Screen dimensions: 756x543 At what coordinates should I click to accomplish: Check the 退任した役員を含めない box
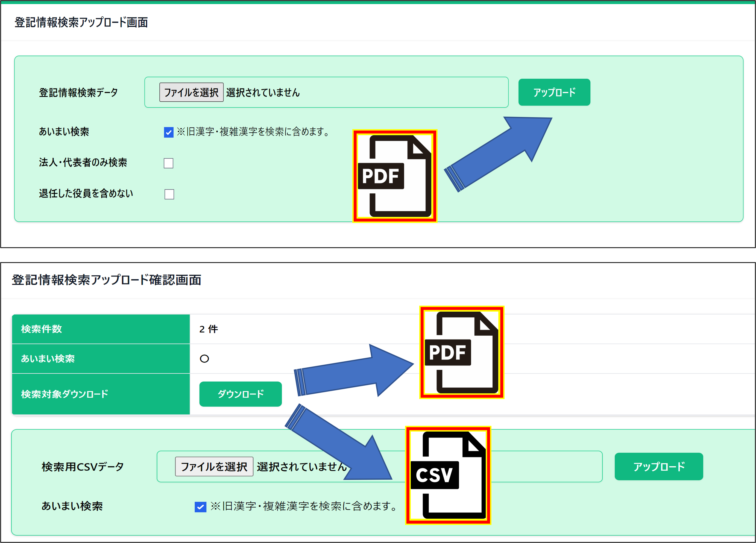[x=169, y=194]
